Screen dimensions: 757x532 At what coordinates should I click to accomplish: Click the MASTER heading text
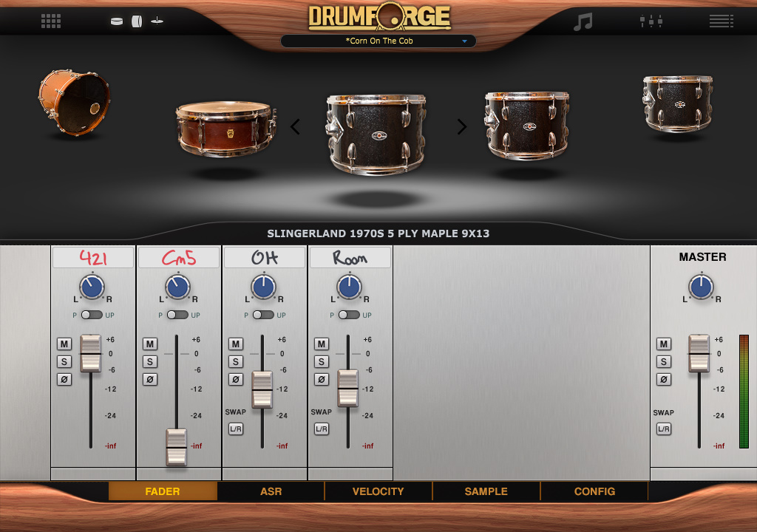coord(702,257)
